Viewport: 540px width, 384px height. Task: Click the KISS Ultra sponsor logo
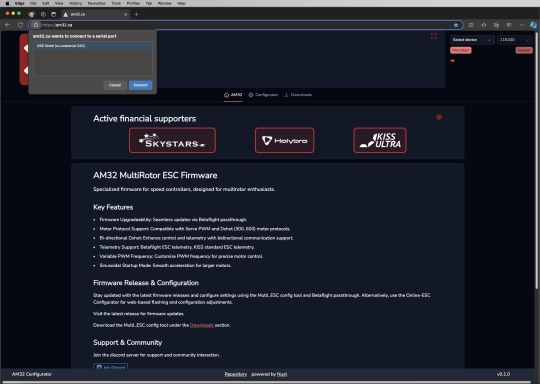[x=380, y=140]
